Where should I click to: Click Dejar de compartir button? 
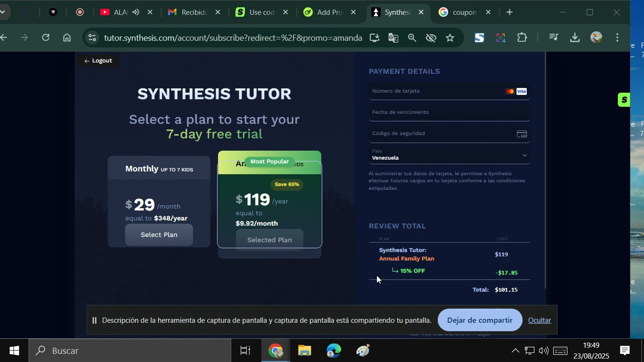click(480, 320)
